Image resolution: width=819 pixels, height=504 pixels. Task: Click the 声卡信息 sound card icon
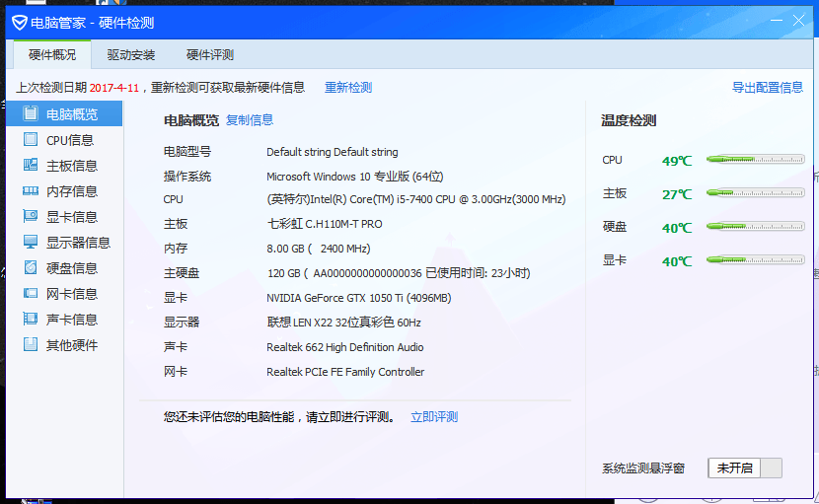coord(31,319)
